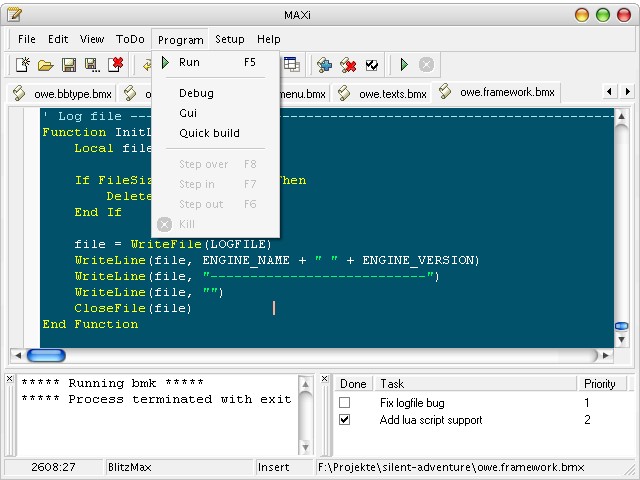Click the grey stop toolbar icon
This screenshot has width=640, height=480.
coord(426,64)
